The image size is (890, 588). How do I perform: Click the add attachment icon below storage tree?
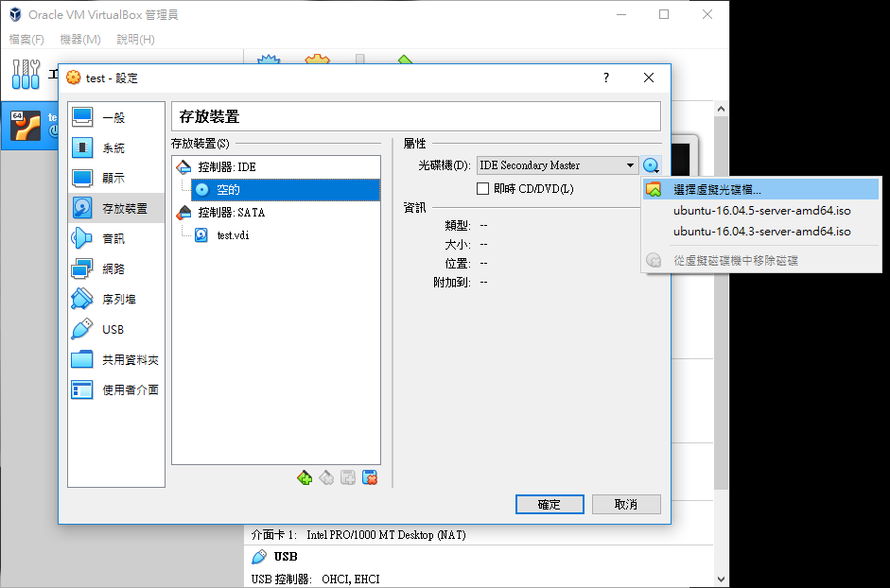tap(348, 478)
